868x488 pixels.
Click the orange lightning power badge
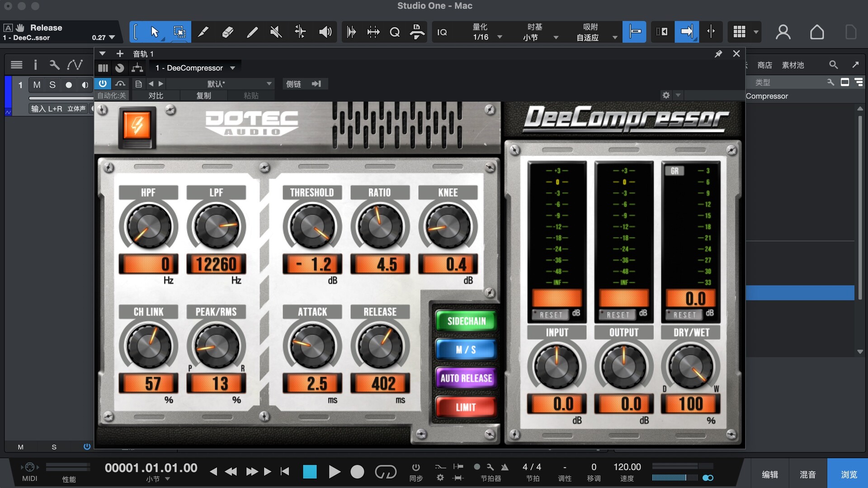(137, 125)
